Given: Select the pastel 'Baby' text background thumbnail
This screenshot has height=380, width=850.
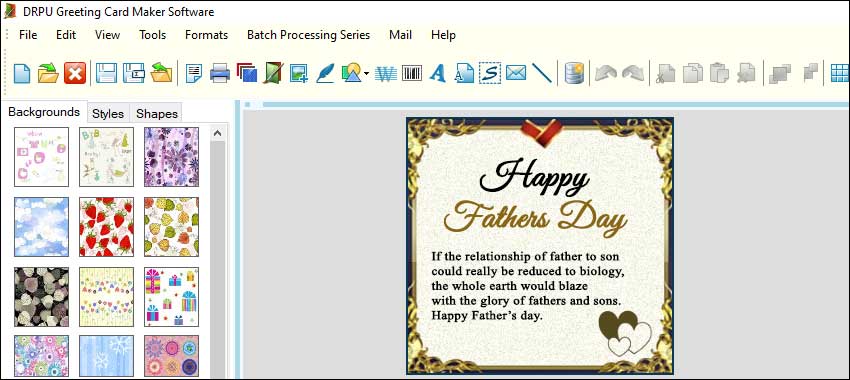Looking at the screenshot, I should (106, 157).
